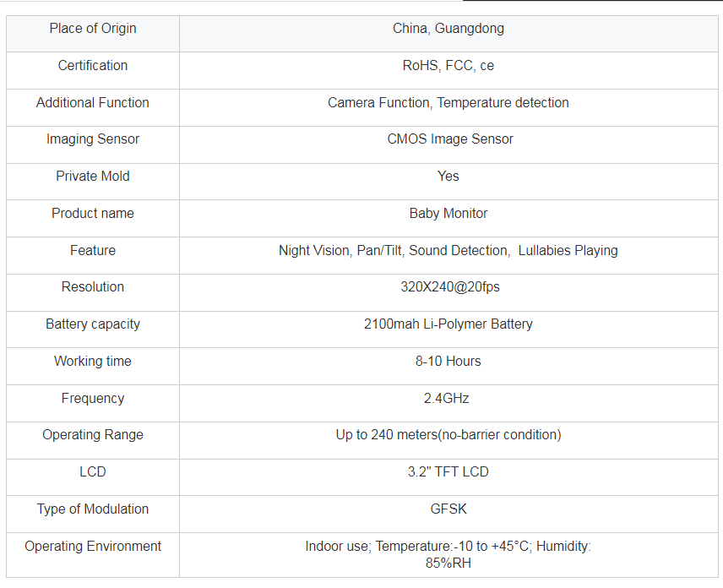Viewport: 723px width, 588px height.
Task: Click 'CMOS Image Sensor' value
Action: pyautogui.click(x=450, y=139)
